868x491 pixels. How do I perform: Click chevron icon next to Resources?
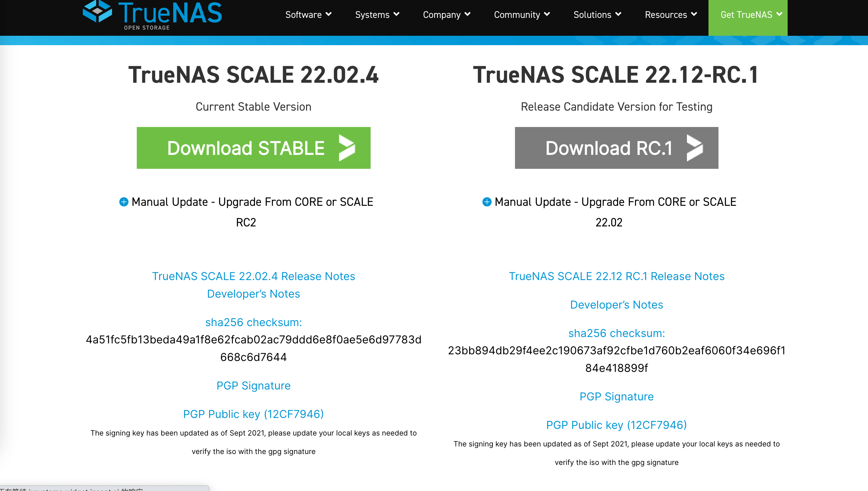click(x=694, y=14)
